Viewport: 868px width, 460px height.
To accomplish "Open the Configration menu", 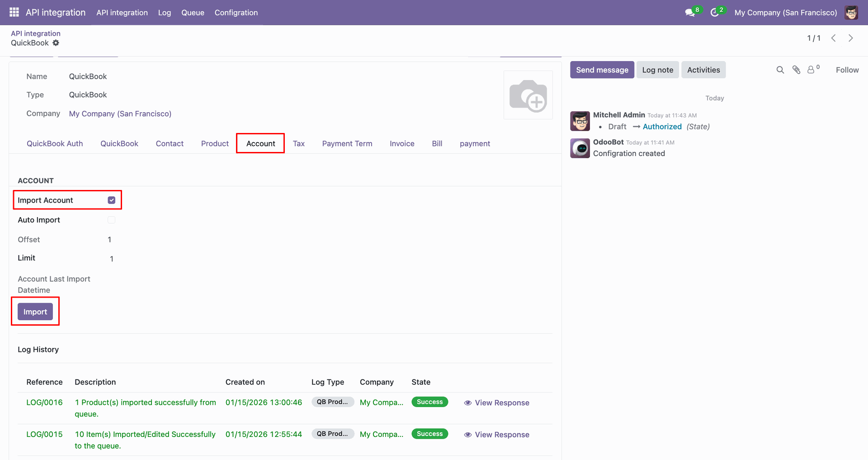I will 236,13.
